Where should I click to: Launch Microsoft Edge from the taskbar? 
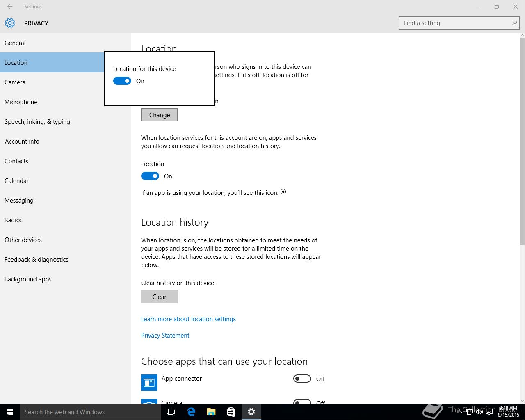pyautogui.click(x=191, y=412)
